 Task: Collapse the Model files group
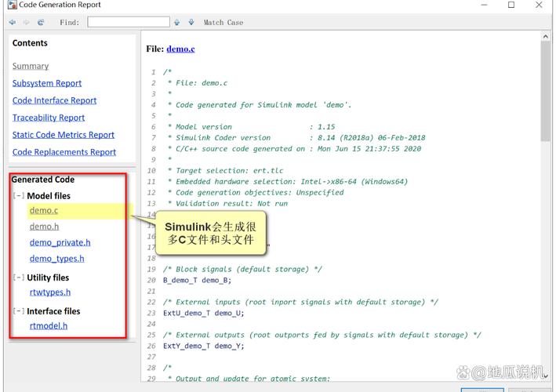(19, 196)
